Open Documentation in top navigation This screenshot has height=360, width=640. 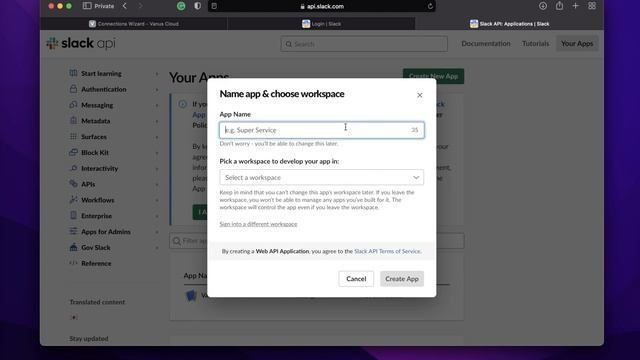click(486, 43)
